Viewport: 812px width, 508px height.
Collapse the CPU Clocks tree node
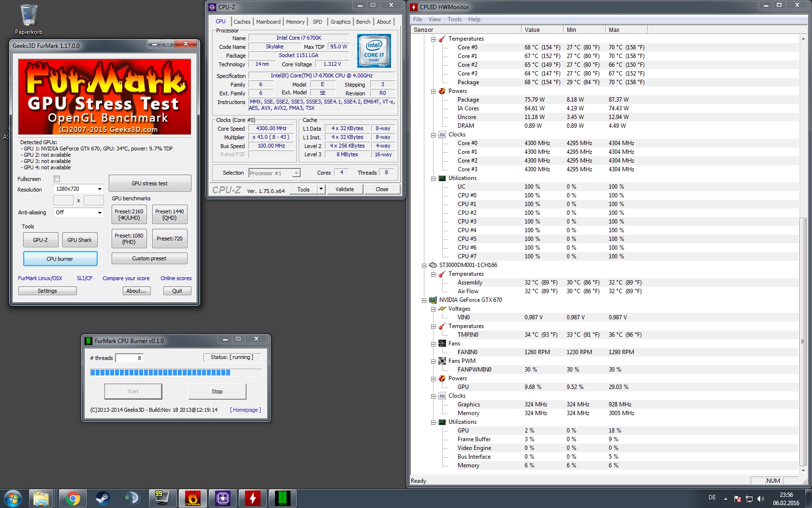coord(433,134)
